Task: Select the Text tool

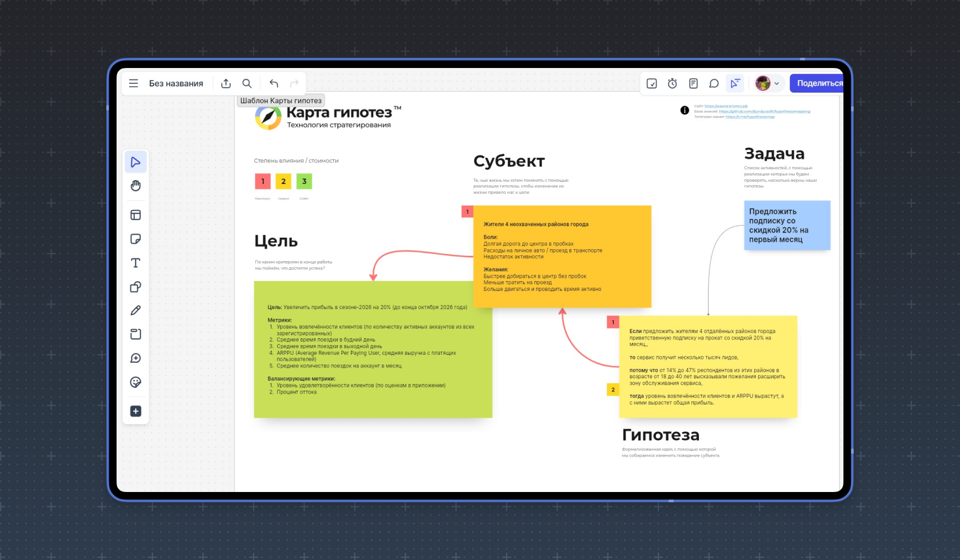Action: pyautogui.click(x=135, y=263)
